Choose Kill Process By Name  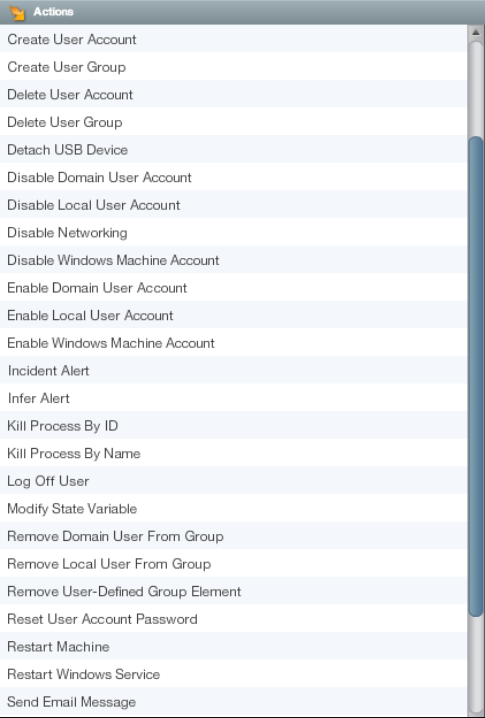point(233,453)
